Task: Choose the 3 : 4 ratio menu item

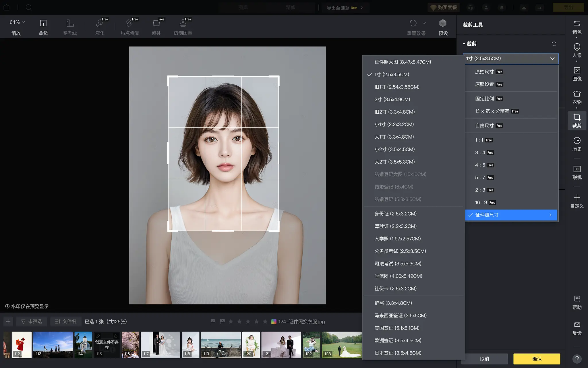Action: pos(480,152)
